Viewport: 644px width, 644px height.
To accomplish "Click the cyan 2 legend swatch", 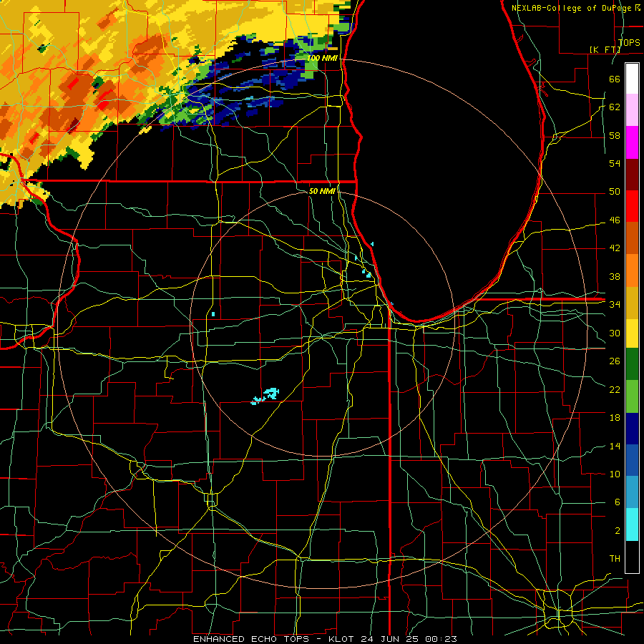I will tap(632, 525).
